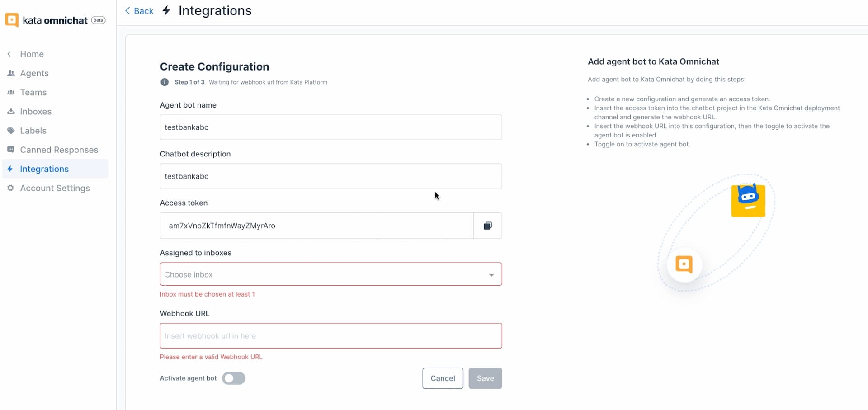The height and width of the screenshot is (410, 868).
Task: Click the 'Please enter a valid Webhook URL' error
Action: [x=211, y=357]
